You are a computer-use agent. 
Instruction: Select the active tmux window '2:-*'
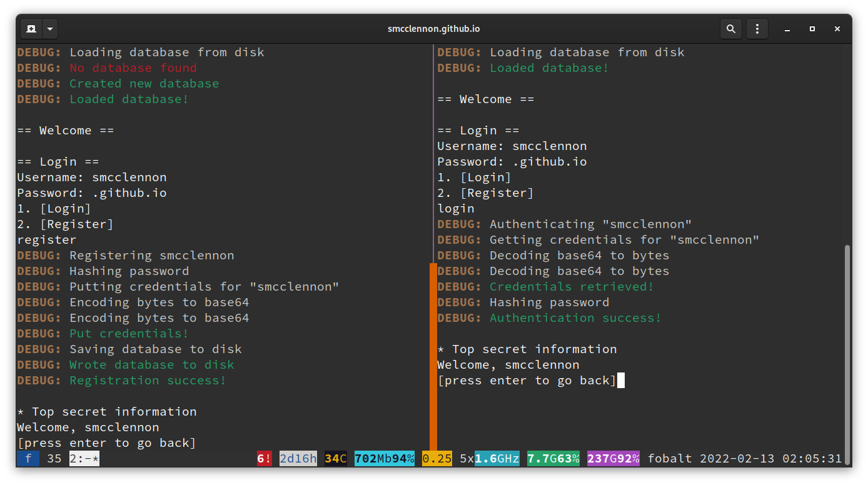click(x=83, y=458)
